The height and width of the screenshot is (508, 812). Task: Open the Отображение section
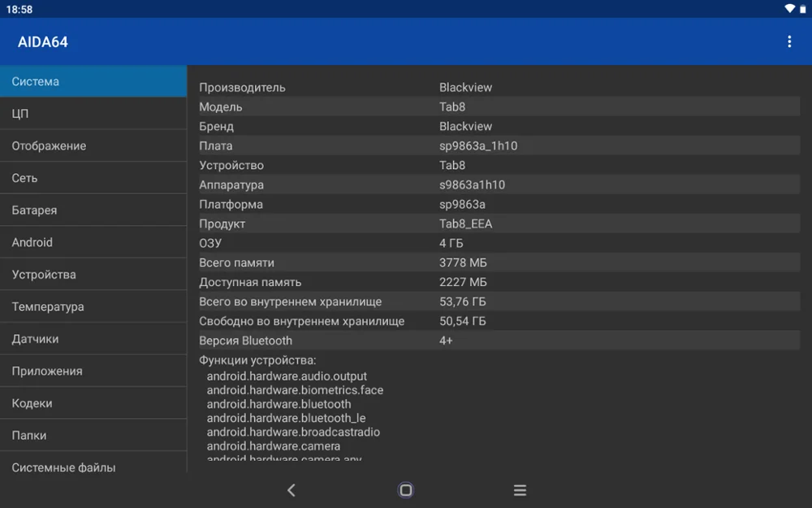click(x=93, y=145)
